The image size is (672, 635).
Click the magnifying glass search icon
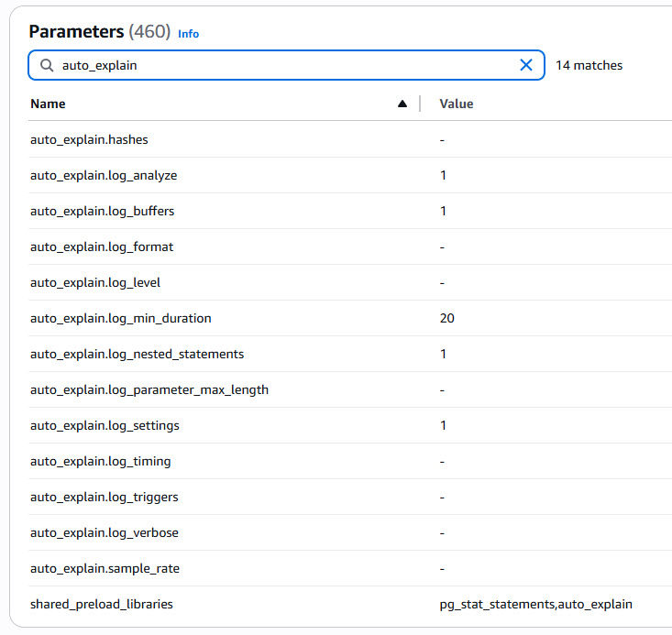pyautogui.click(x=47, y=65)
